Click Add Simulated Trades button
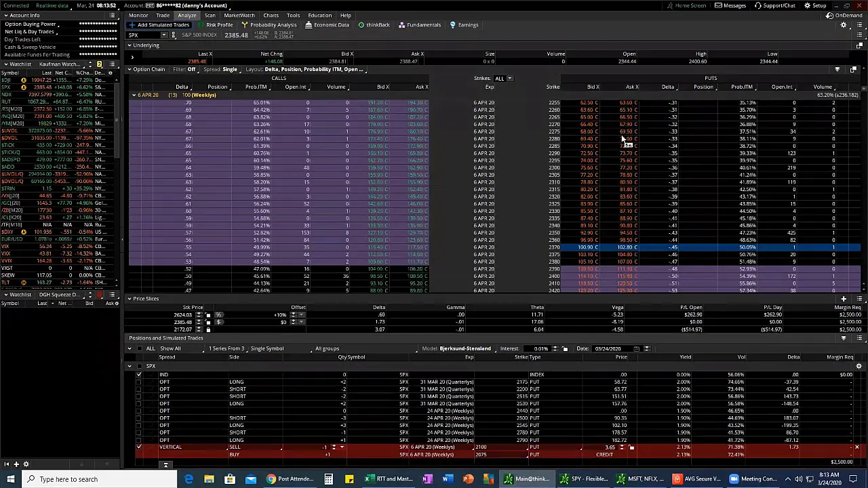868x488 pixels. [x=159, y=25]
